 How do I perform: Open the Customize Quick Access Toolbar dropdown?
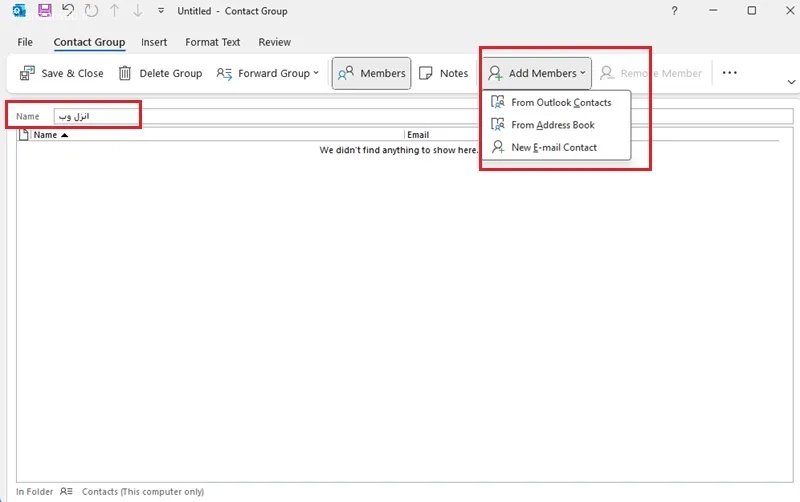161,10
